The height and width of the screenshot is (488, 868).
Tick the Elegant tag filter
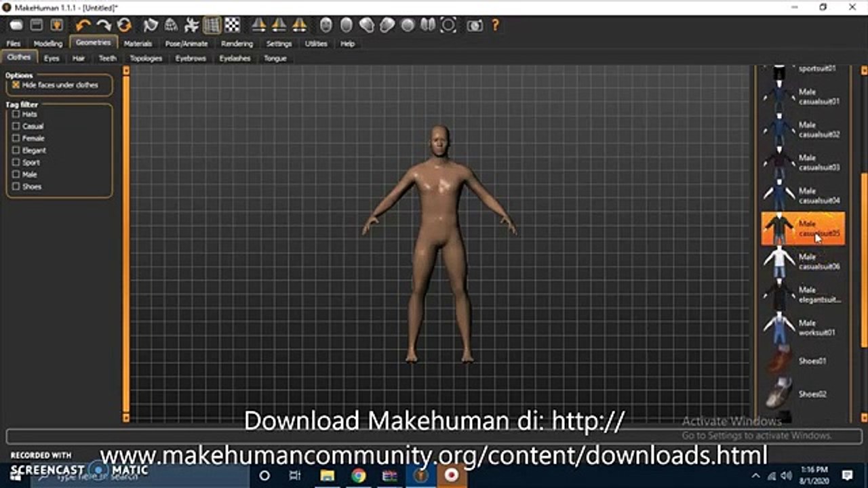click(x=16, y=150)
